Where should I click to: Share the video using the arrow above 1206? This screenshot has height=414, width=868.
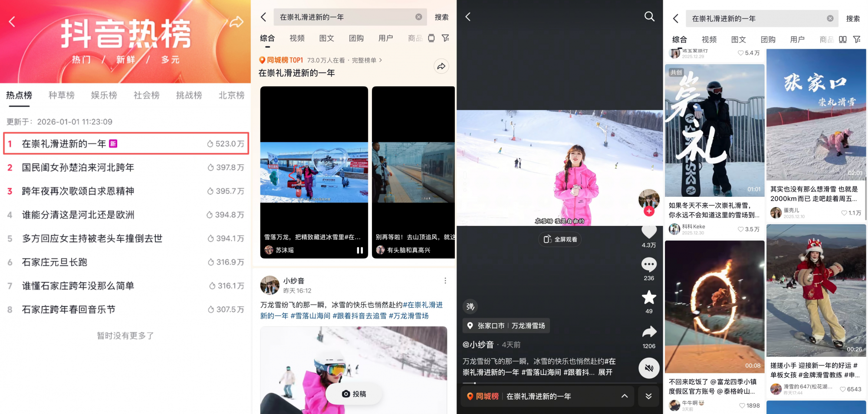[x=649, y=332]
